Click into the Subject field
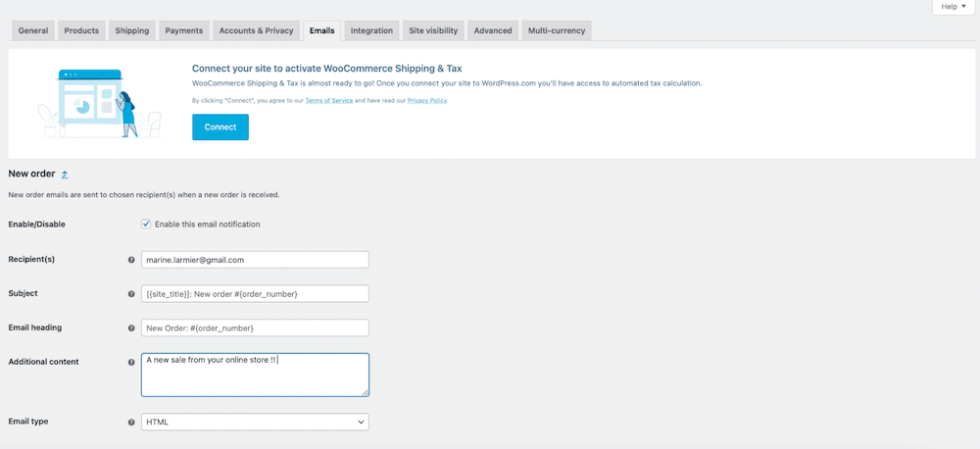980x449 pixels. (255, 294)
